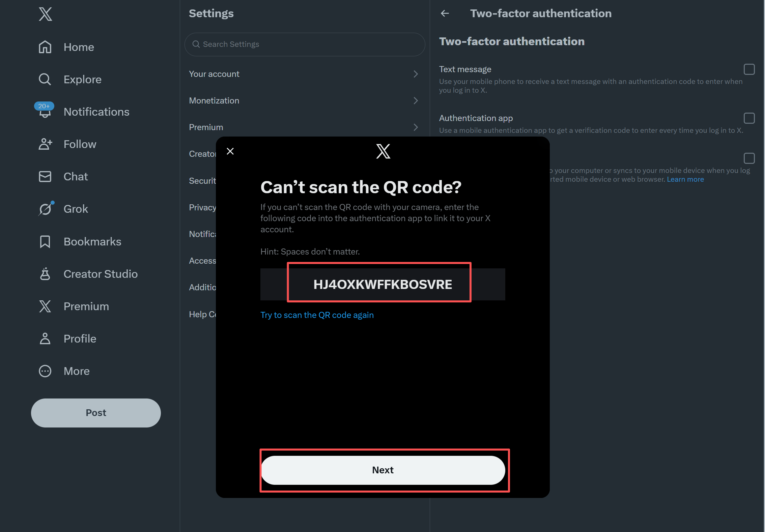Select Profile in the navigation menu

click(x=67, y=338)
